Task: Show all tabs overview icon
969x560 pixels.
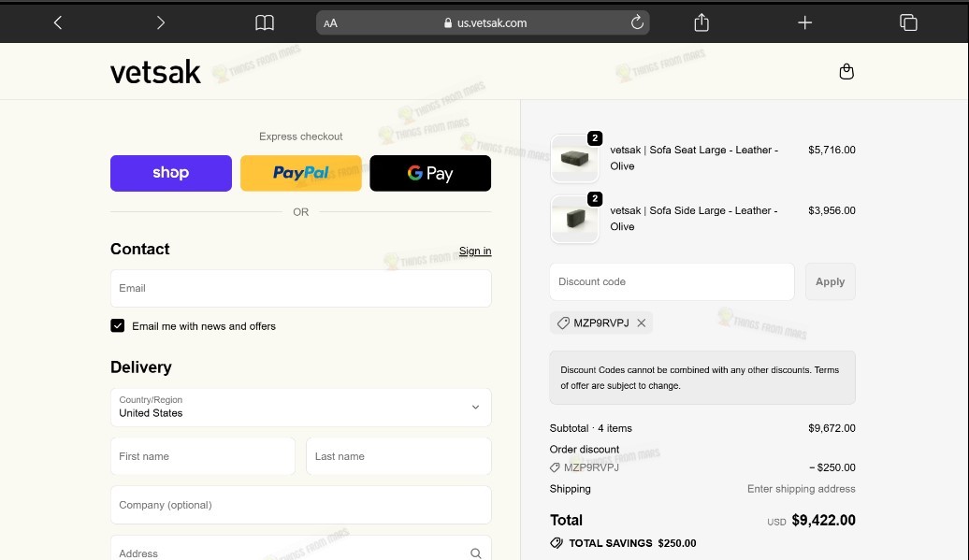Action: (908, 22)
